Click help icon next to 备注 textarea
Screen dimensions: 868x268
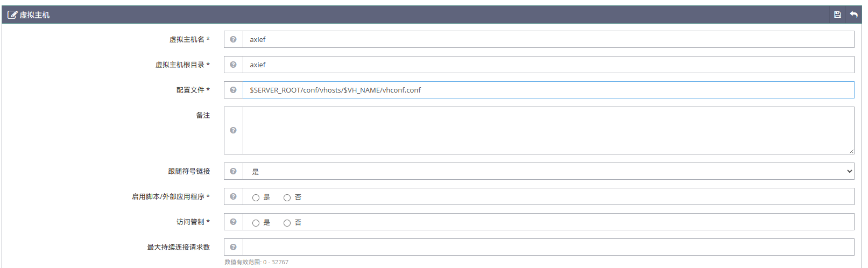click(233, 130)
